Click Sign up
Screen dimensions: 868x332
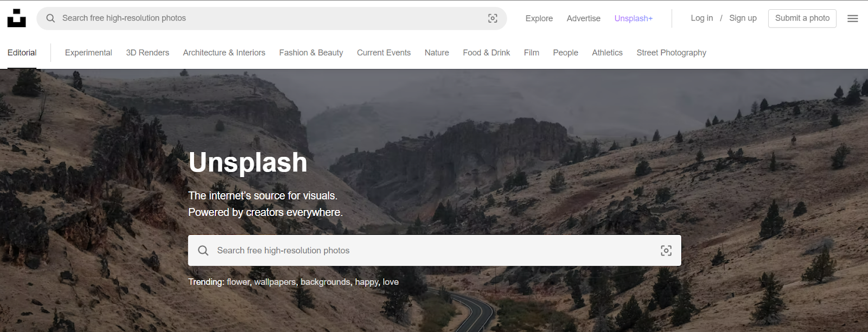coord(743,18)
